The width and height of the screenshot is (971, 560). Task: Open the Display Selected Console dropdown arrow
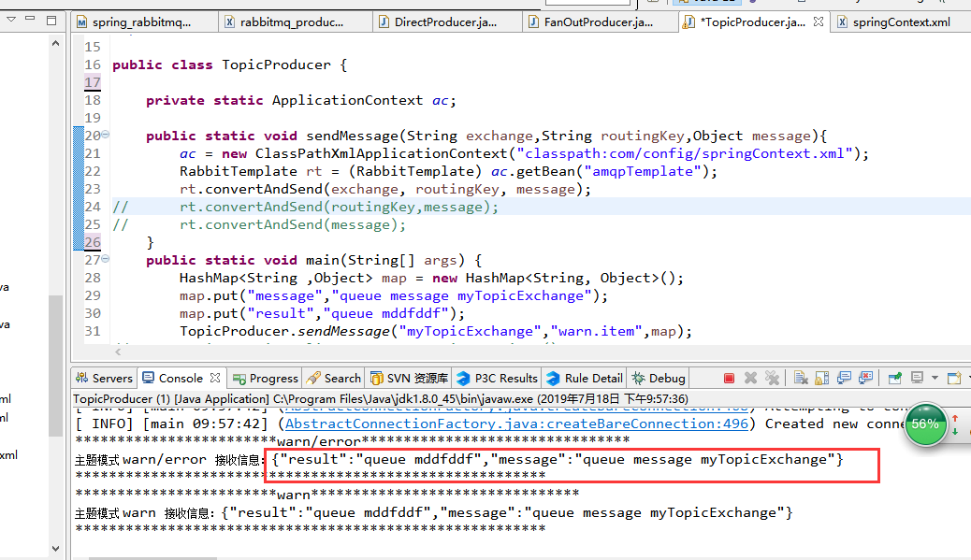934,378
